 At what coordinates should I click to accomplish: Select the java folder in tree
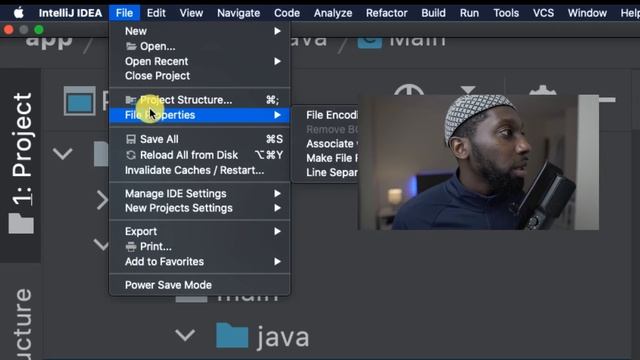coord(262,336)
